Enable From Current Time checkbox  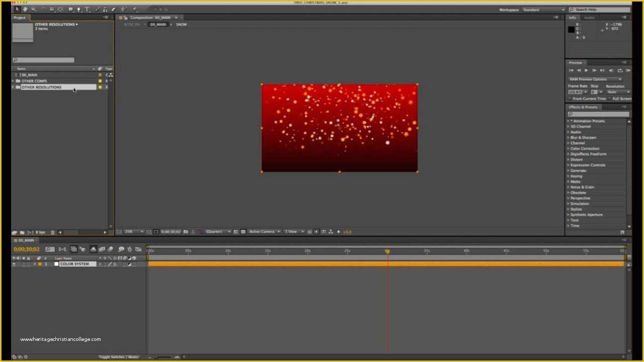coord(570,99)
